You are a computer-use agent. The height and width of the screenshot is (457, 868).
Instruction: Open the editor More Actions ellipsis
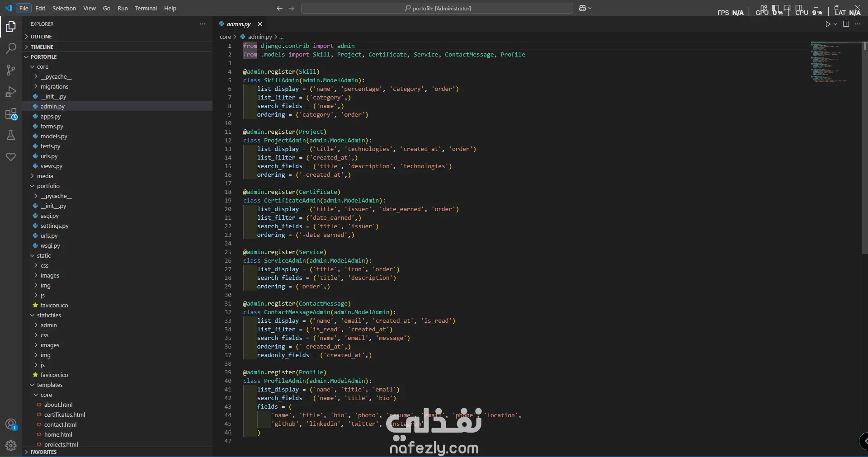tap(858, 24)
